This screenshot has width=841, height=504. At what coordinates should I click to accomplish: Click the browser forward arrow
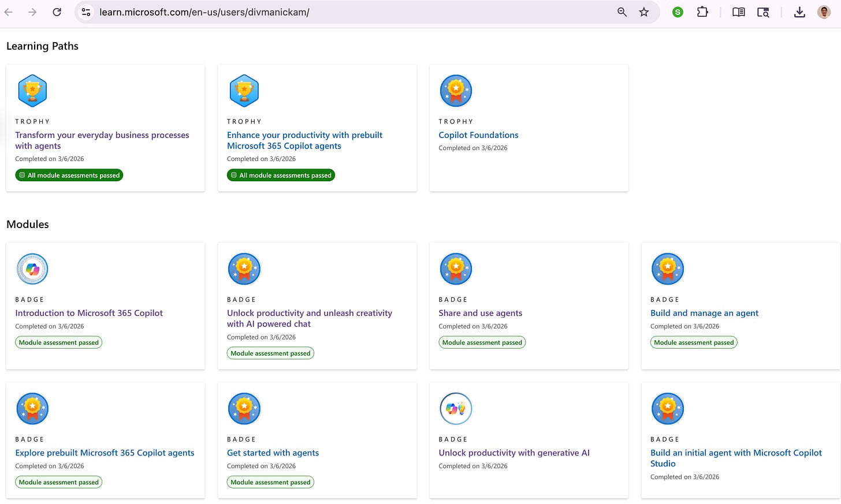(x=32, y=12)
